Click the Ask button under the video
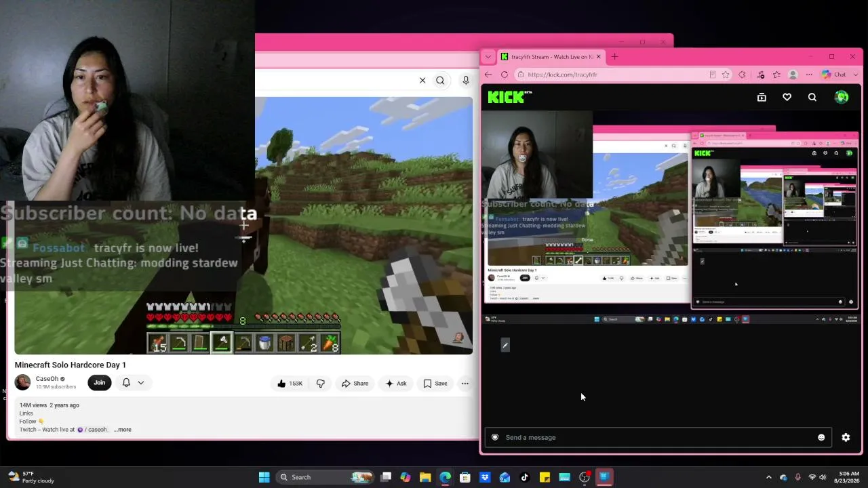Viewport: 868px width, 488px height. (x=396, y=384)
